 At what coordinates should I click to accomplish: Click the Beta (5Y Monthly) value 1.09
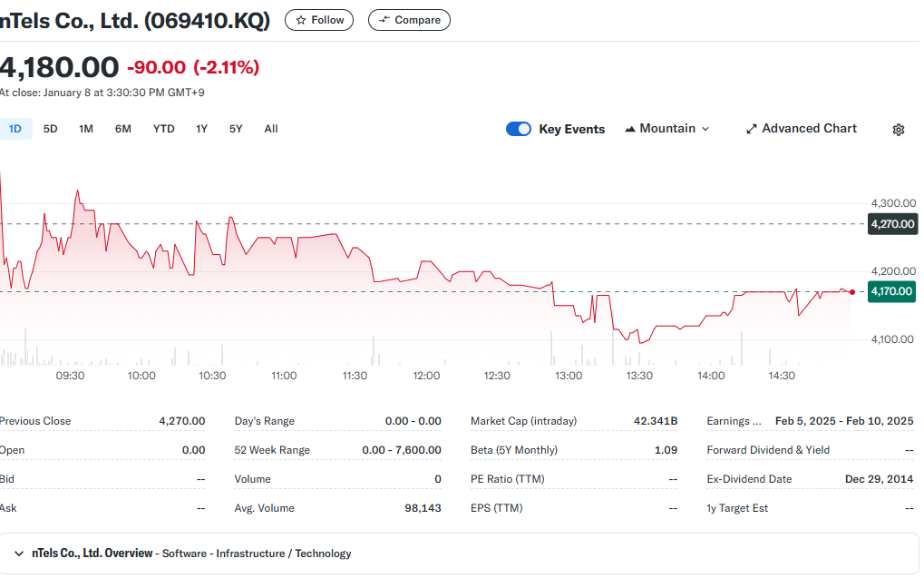click(666, 450)
